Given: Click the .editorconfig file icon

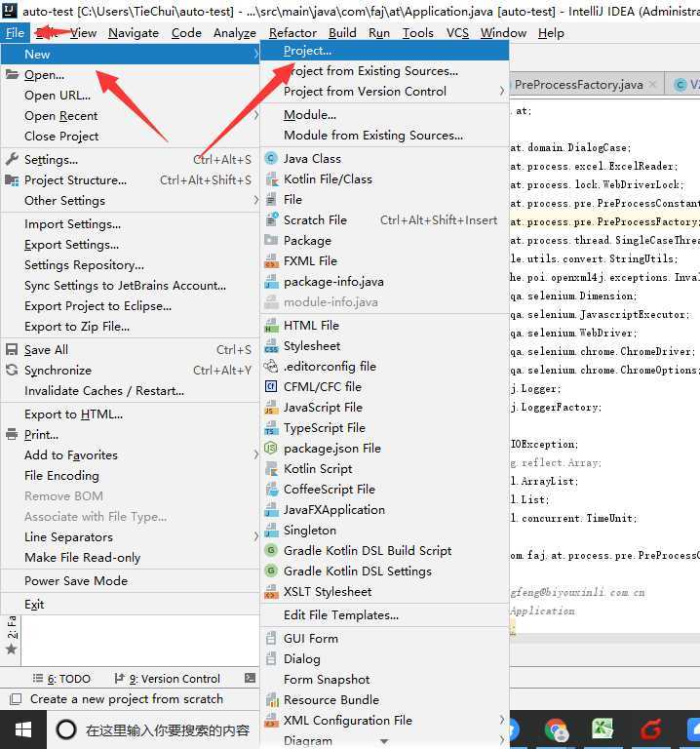Looking at the screenshot, I should pyautogui.click(x=271, y=367).
